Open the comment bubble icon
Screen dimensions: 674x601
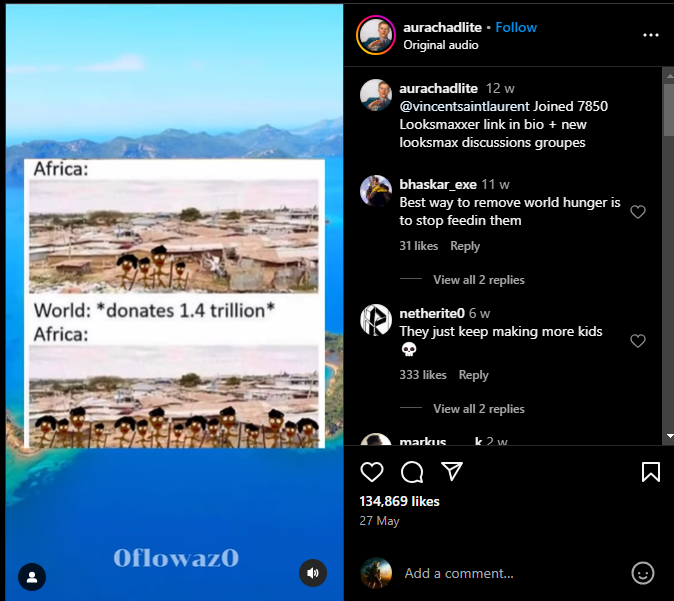[x=412, y=472]
